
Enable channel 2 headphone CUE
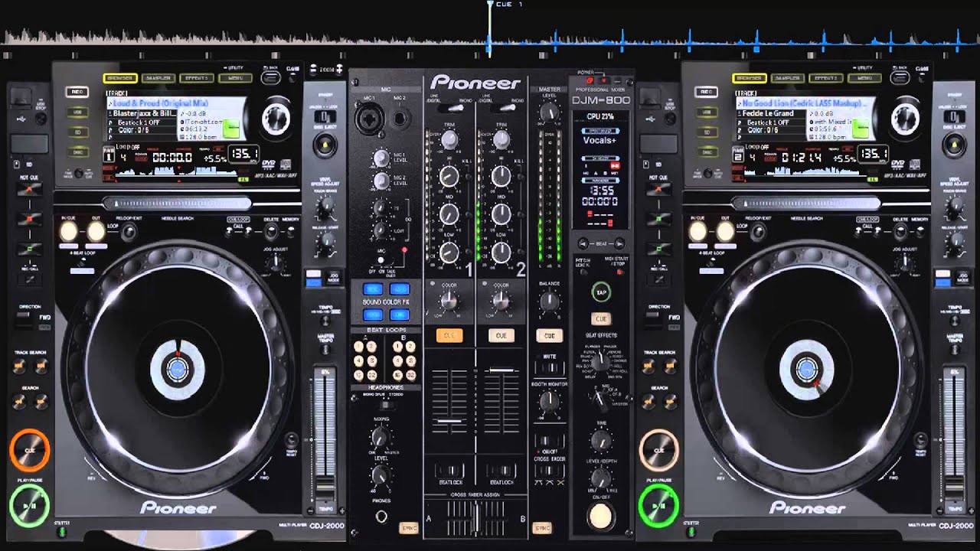501,335
